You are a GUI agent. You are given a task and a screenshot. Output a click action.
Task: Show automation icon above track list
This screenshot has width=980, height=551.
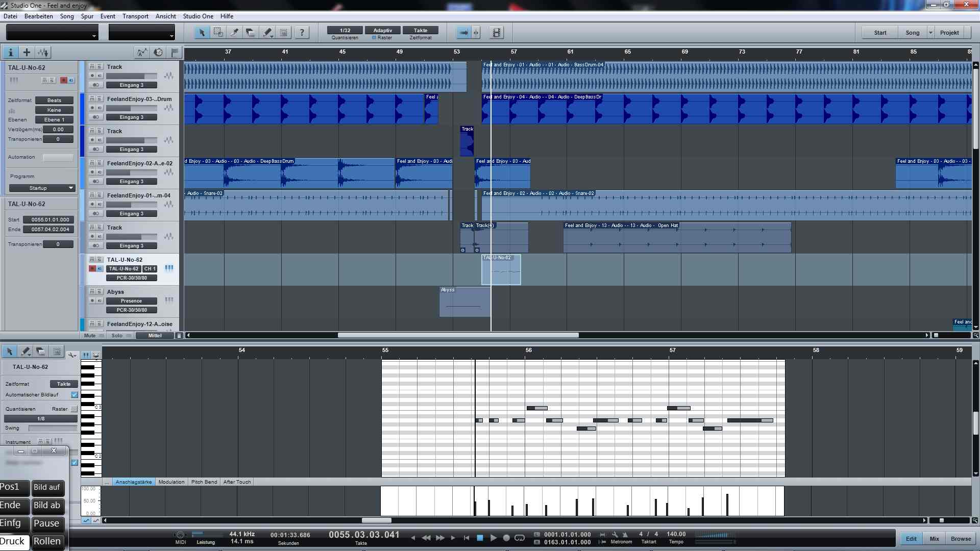pyautogui.click(x=142, y=52)
